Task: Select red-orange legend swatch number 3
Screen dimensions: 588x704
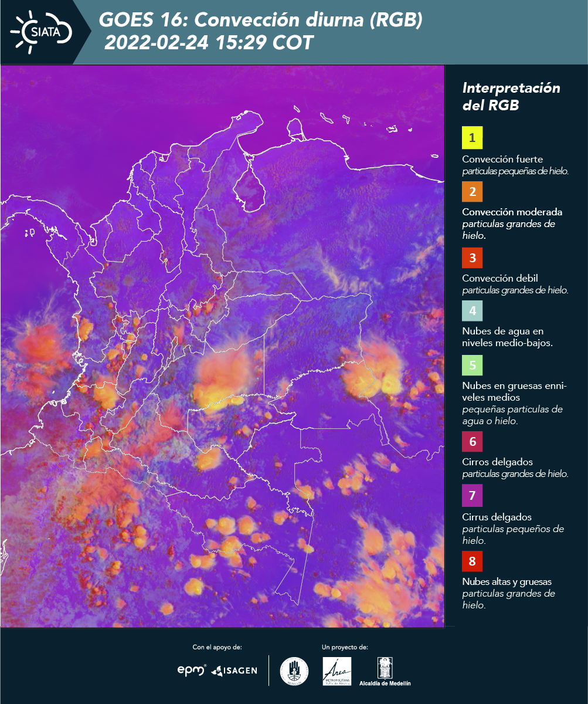Action: pos(472,257)
